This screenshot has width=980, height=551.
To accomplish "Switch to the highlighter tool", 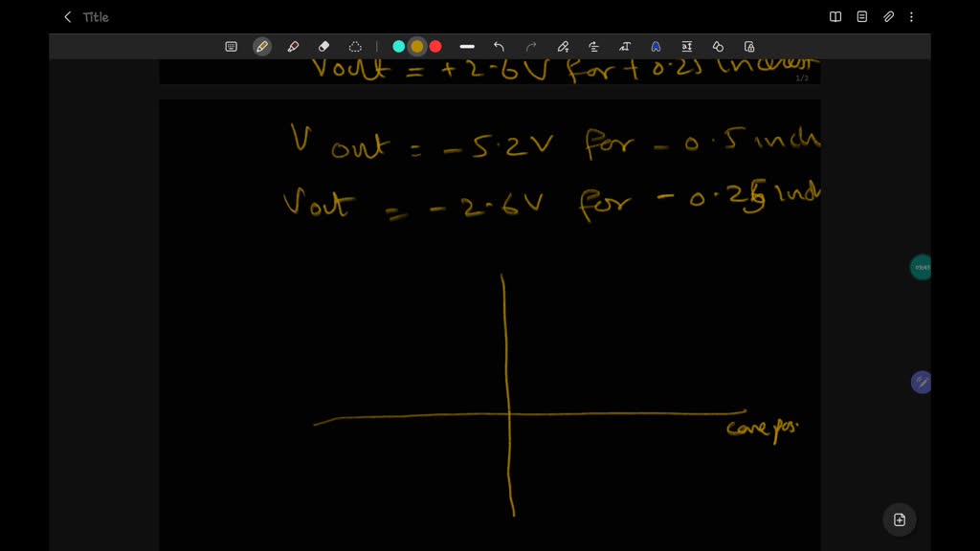I will [292, 45].
